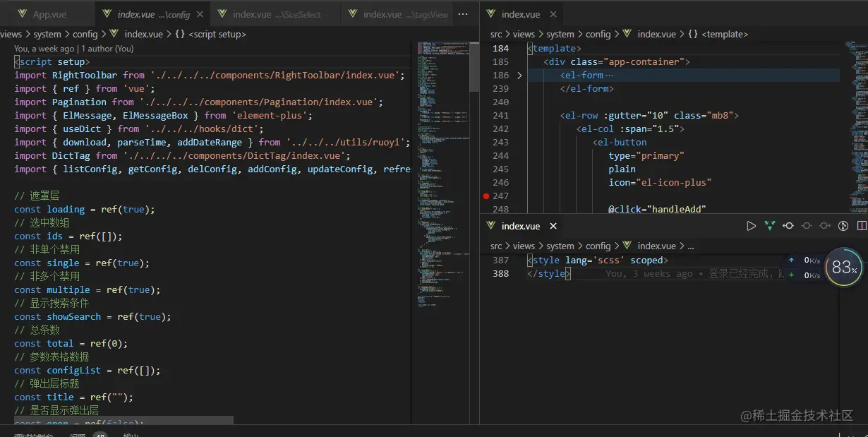Image resolution: width=868 pixels, height=437 pixels.
Task: Click 'template' breadcrumb in upper right editor
Action: 725,34
